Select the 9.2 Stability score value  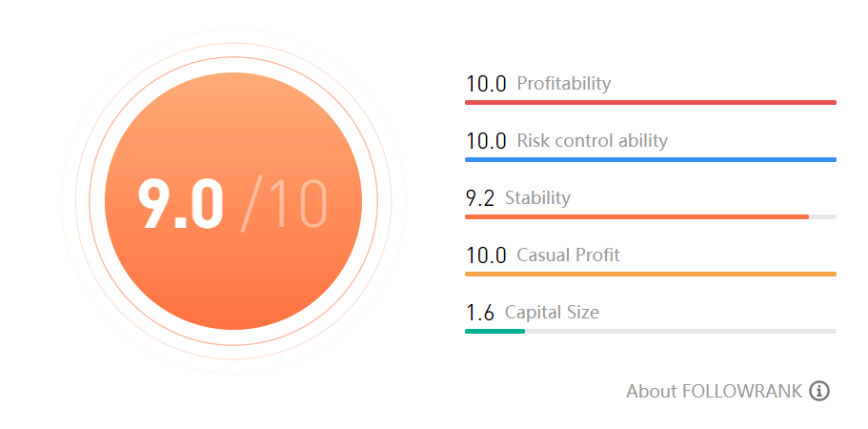tap(479, 198)
